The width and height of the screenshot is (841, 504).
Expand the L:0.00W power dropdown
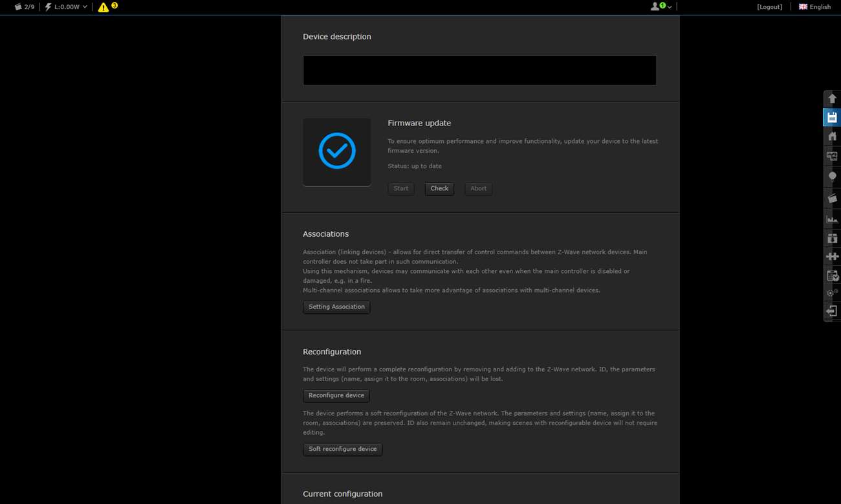point(66,7)
